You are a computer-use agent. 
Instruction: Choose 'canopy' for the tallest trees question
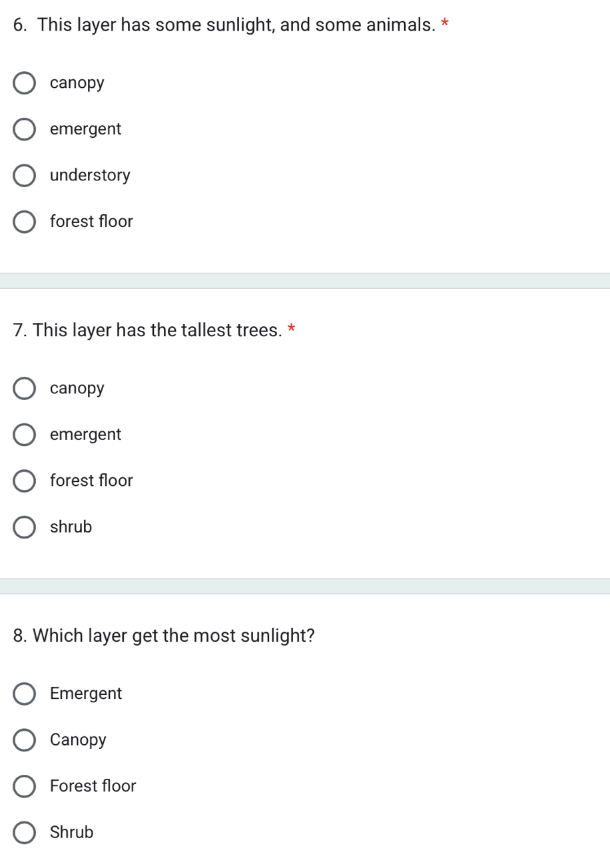tap(25, 389)
